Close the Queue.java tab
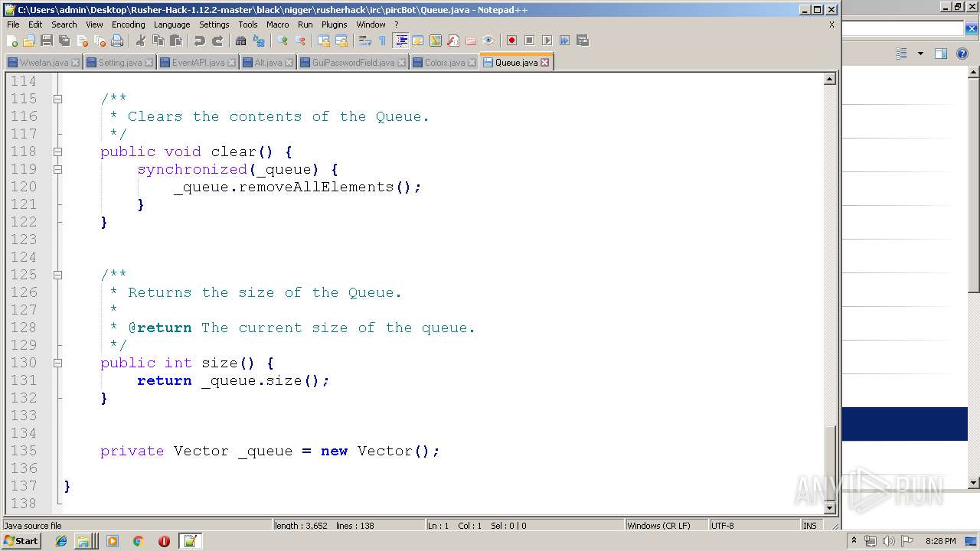This screenshot has height=551, width=980. pyautogui.click(x=545, y=63)
